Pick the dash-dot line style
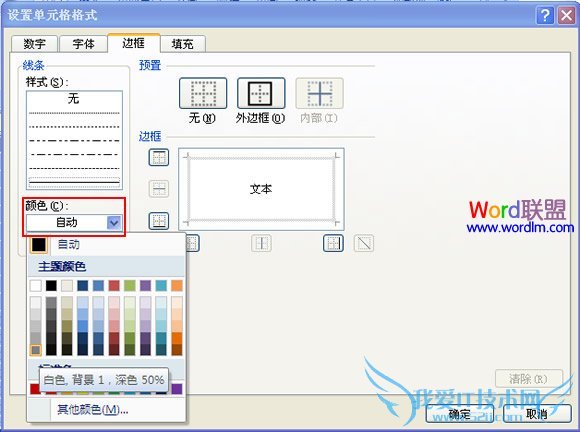Screen dimensions: 580x432 coord(74,155)
